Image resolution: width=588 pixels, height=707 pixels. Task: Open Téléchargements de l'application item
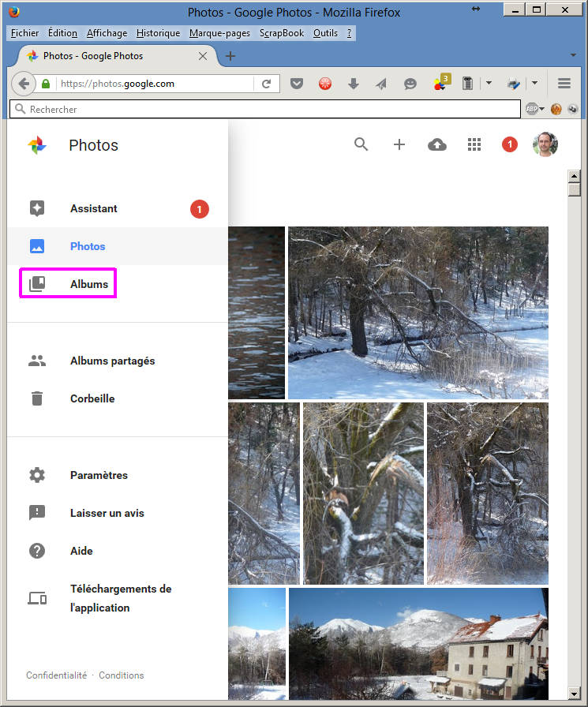pos(118,598)
